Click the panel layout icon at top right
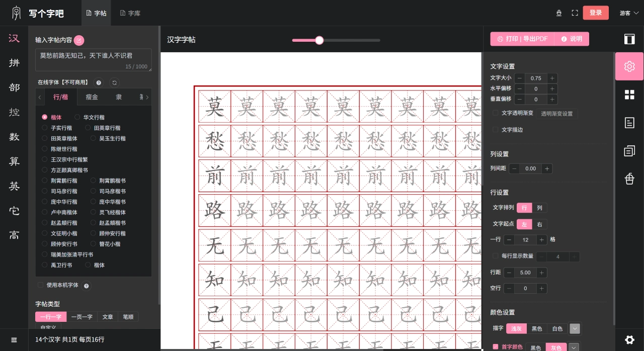 (629, 39)
